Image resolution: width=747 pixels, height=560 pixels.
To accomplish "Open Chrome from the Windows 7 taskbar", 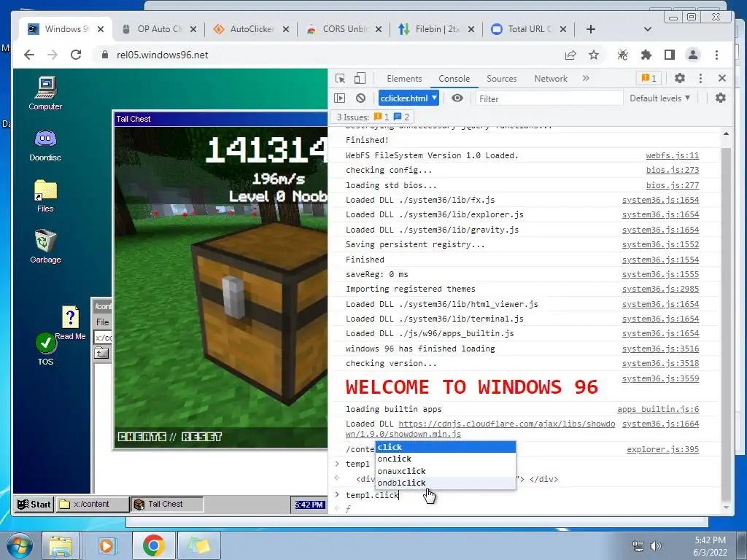I will pyautogui.click(x=153, y=545).
